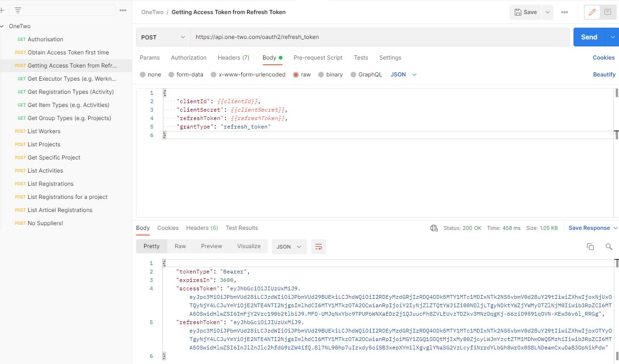
Task: Switch response view to Preview
Action: pyautogui.click(x=212, y=246)
